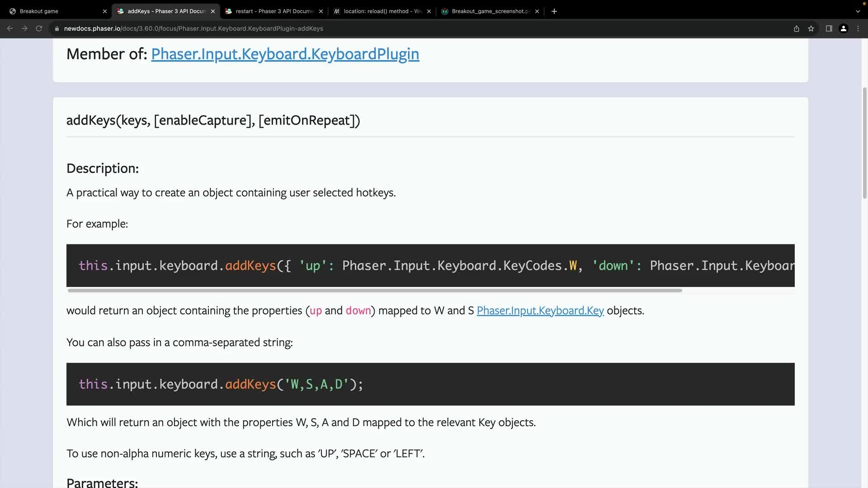
Task: Switch to Breakout_game_screenshot tab
Action: point(487,11)
